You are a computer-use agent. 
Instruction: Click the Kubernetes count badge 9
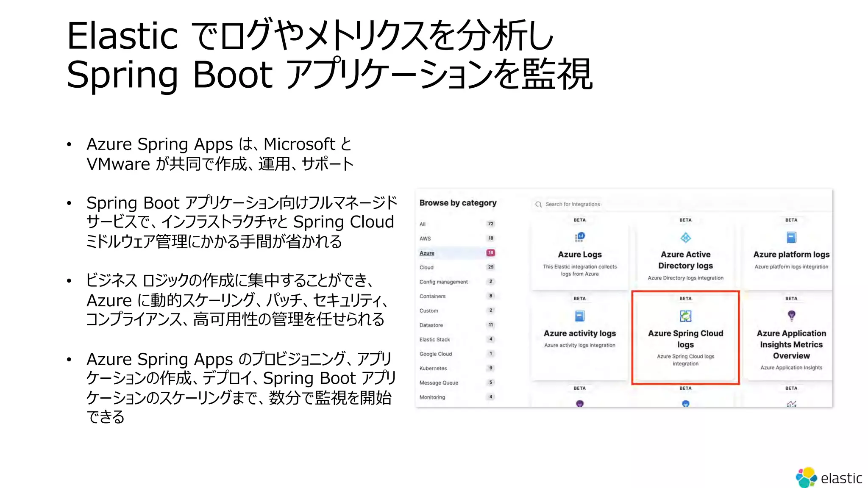(490, 368)
